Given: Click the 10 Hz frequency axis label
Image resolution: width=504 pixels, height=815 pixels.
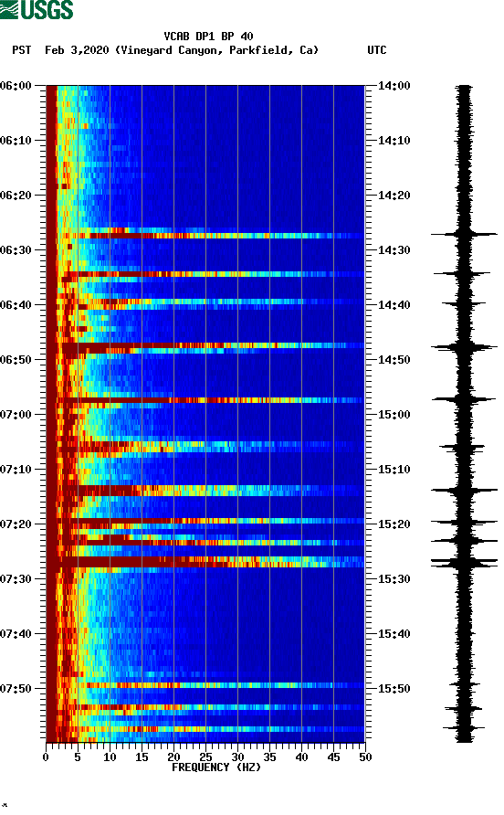Looking at the screenshot, I should [110, 757].
